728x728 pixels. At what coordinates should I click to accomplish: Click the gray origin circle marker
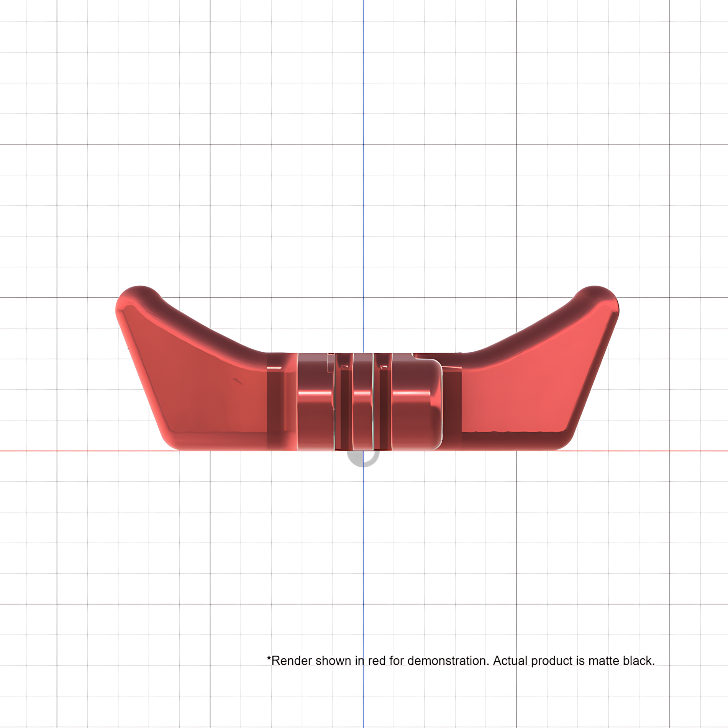coord(363,458)
